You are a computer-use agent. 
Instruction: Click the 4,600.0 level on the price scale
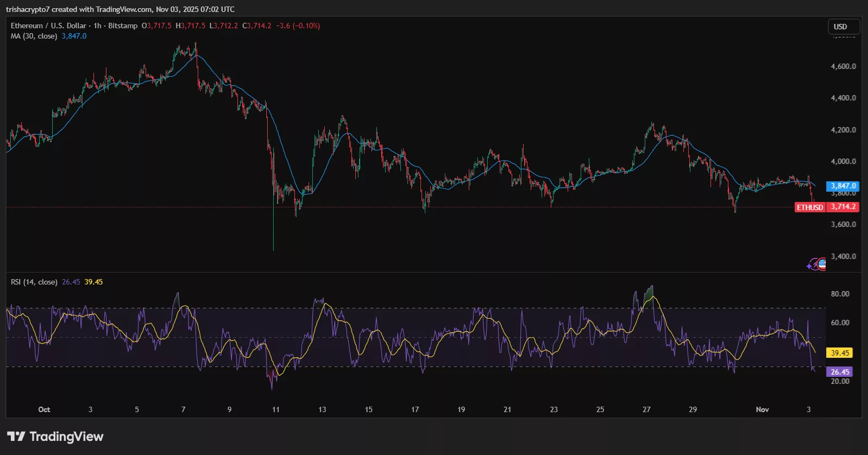843,66
